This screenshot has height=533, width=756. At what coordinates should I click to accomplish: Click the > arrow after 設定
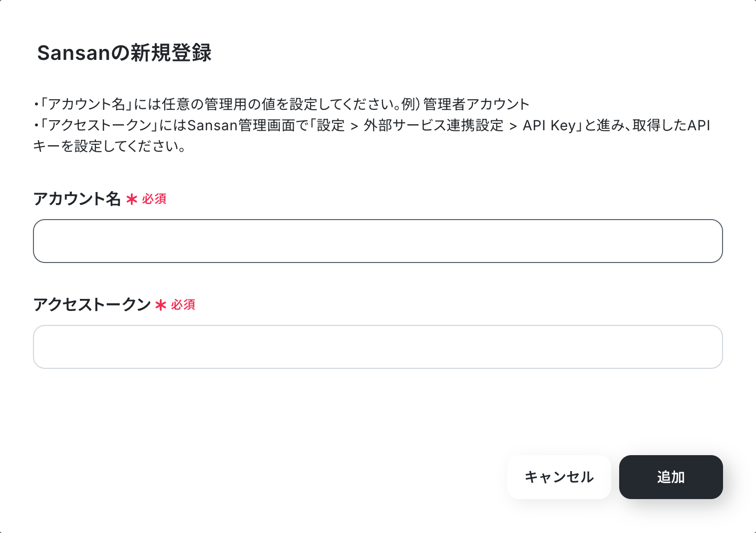tap(354, 126)
